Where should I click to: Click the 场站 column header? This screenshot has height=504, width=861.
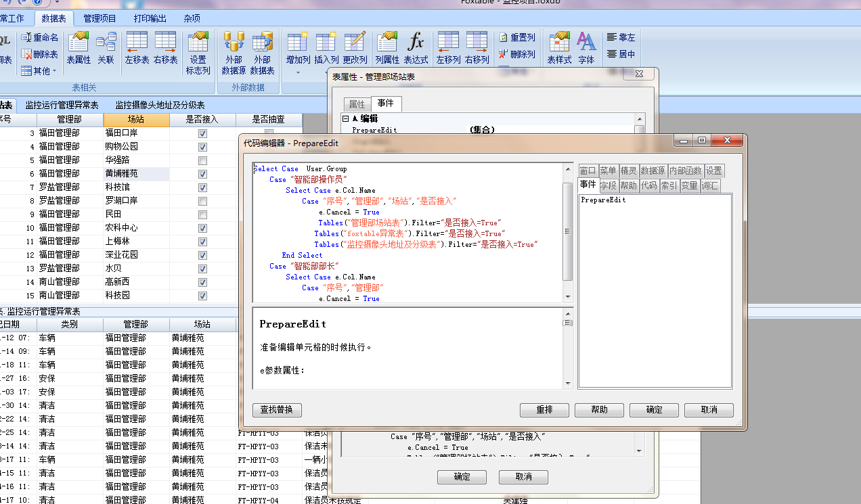135,119
